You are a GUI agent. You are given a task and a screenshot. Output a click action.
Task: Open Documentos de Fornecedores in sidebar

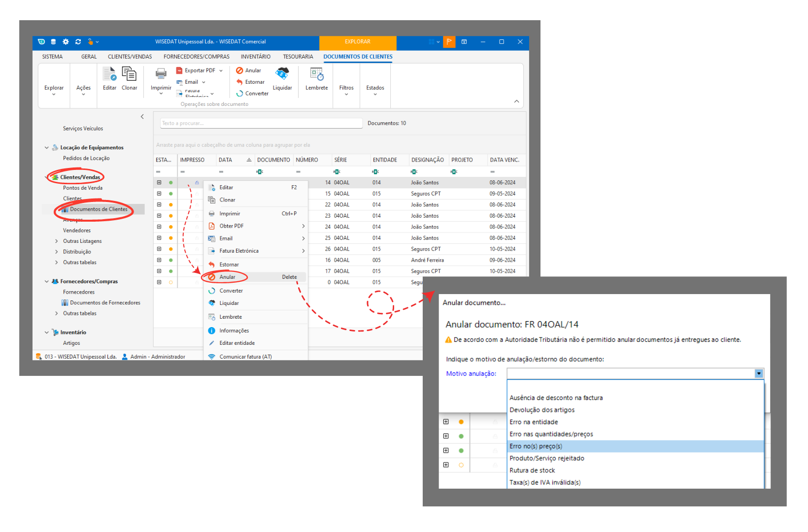[x=105, y=303]
